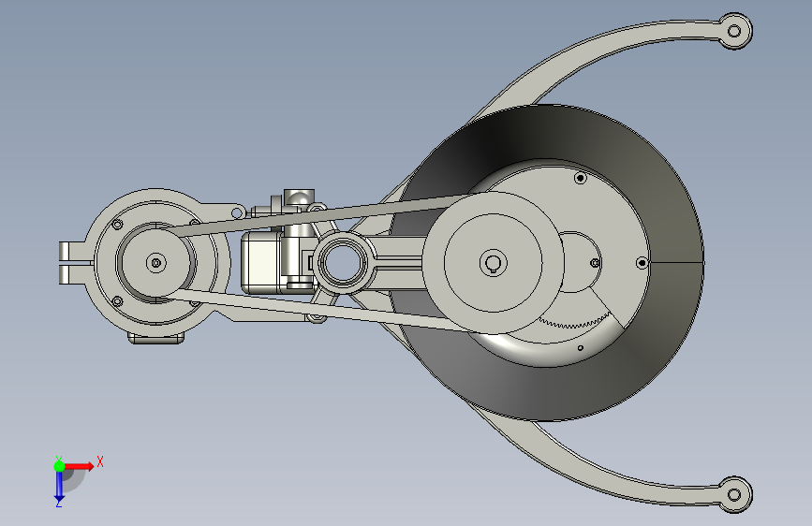The width and height of the screenshot is (812, 526).
Task: Click the green Y axis dot on the triad
Action: 60,466
